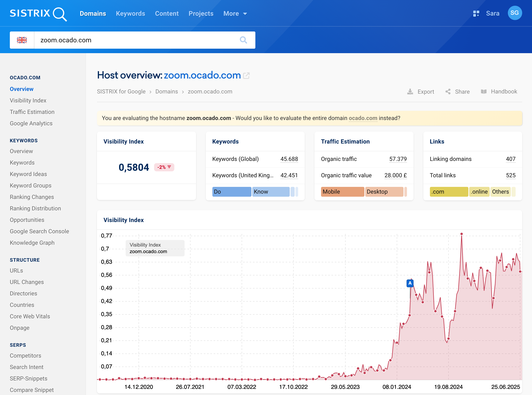Image resolution: width=532 pixels, height=395 pixels.
Task: Open Opportunities in the sidebar
Action: click(27, 220)
